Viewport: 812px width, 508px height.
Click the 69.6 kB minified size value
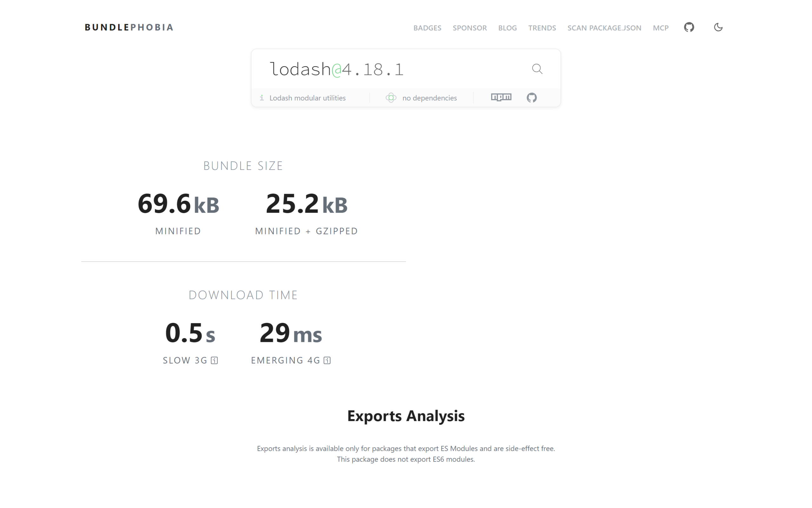178,204
